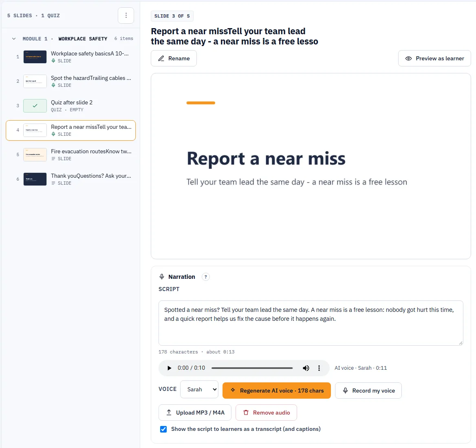Click the '6 items' count label
This screenshot has width=476, height=448.
click(x=123, y=39)
